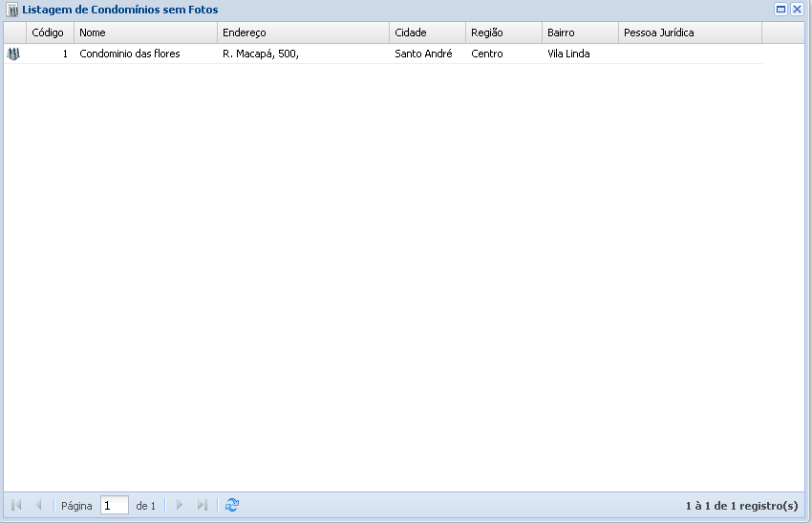Click the building icon in the first row

pyautogui.click(x=13, y=54)
